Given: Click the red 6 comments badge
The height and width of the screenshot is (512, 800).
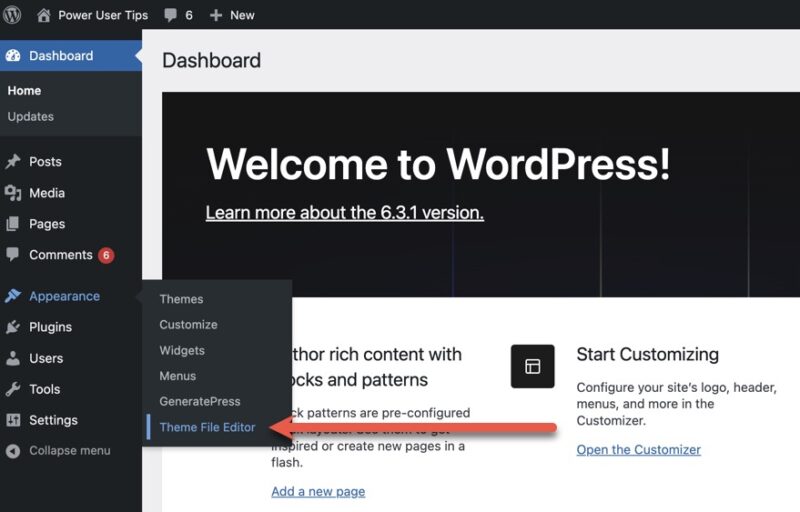Looking at the screenshot, I should click(x=106, y=255).
